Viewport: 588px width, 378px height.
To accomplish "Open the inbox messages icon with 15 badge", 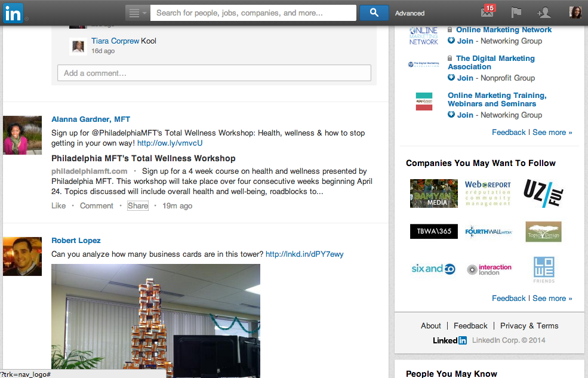I will point(488,12).
